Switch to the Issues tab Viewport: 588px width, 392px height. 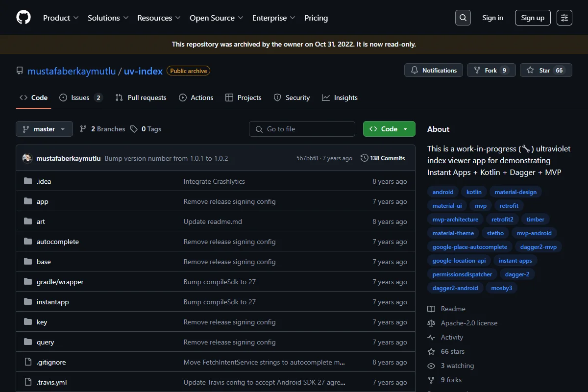pos(81,98)
